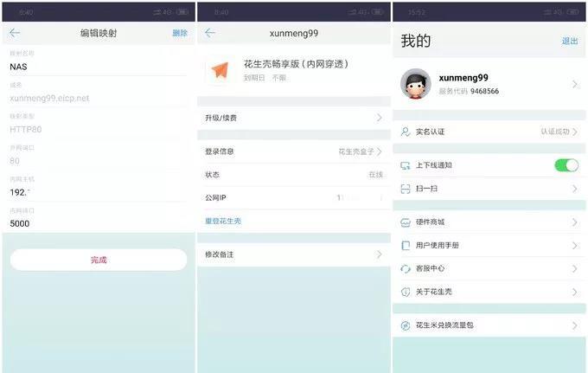This screenshot has width=588, height=373.
Task: Tap the chevron on 关于花生壳 row
Action: [x=574, y=292]
